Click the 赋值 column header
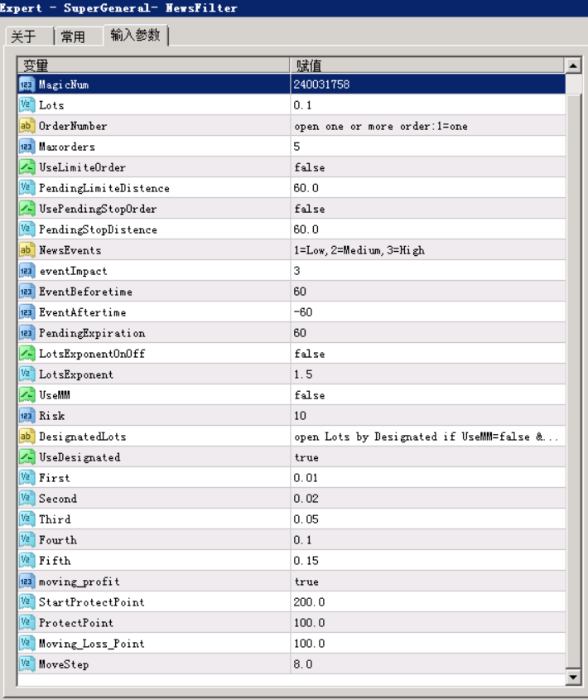 (427, 65)
